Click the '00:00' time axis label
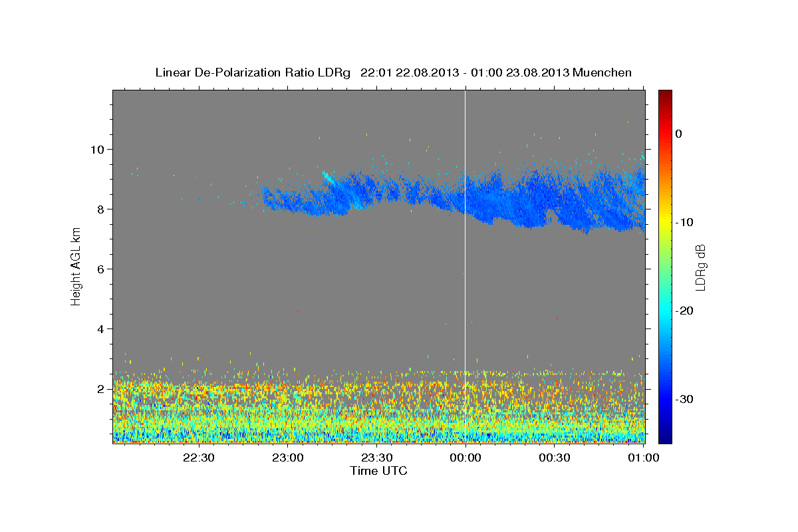The height and width of the screenshot is (532, 798). tap(465, 458)
